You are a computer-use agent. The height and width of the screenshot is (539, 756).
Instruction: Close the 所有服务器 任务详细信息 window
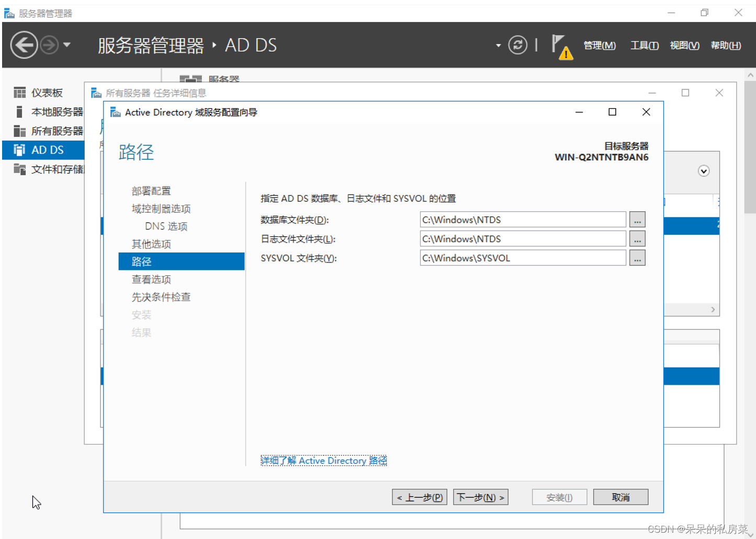[x=719, y=93]
